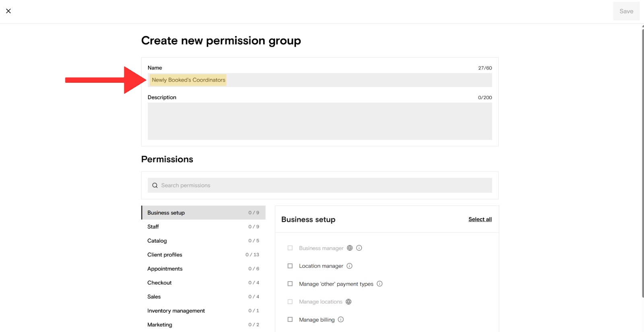Viewport: 644px width, 332px height.
Task: Click the Save button
Action: click(x=626, y=11)
